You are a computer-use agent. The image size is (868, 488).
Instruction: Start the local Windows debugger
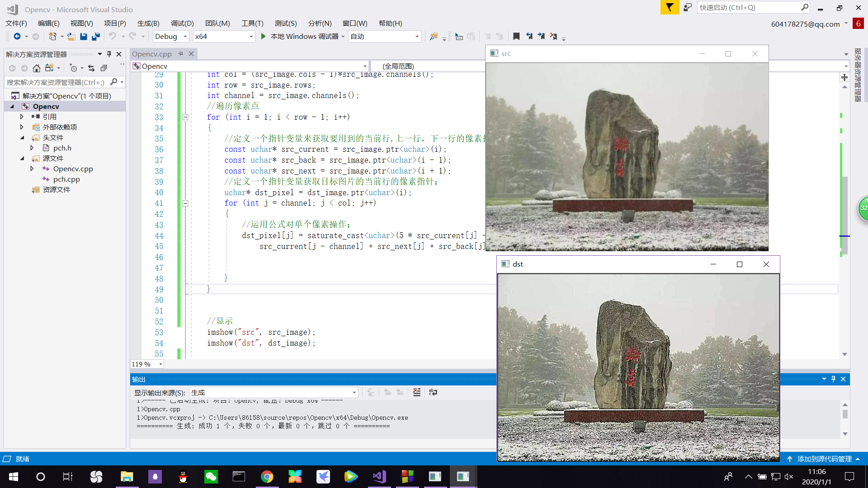tap(264, 37)
